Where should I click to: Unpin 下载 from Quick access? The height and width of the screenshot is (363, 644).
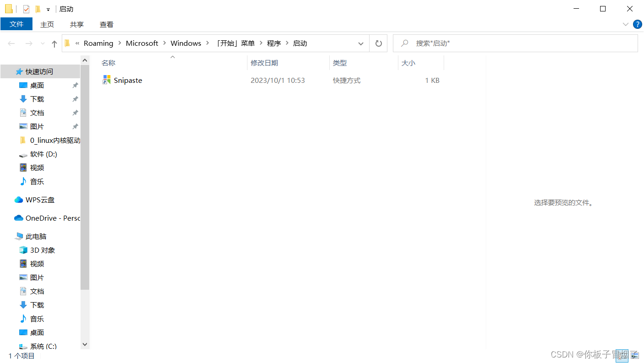pos(75,99)
